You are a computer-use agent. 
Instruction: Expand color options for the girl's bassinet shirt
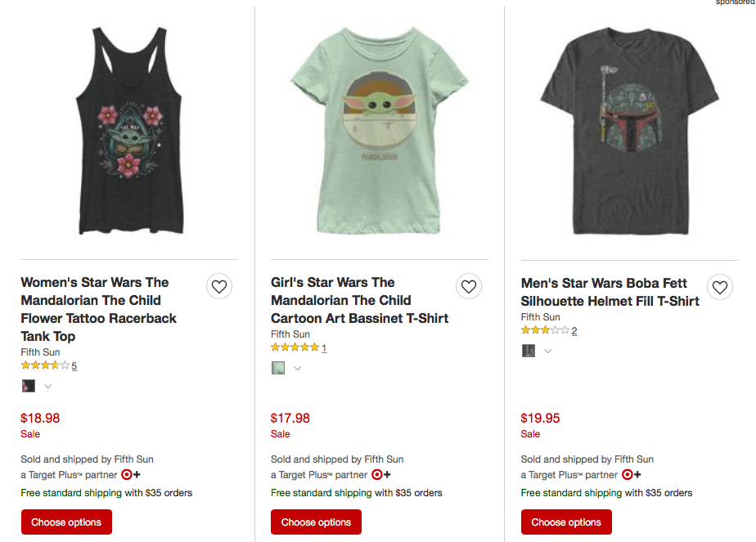(x=298, y=368)
